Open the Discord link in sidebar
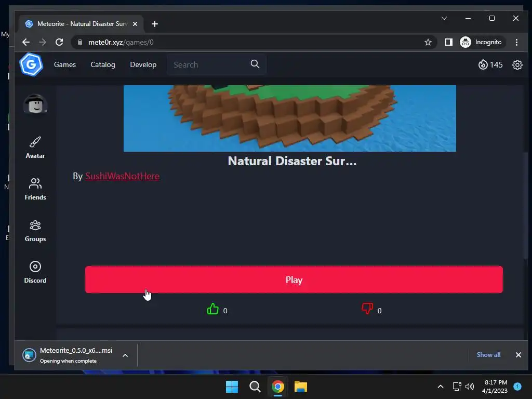The width and height of the screenshot is (532, 399). point(35,272)
